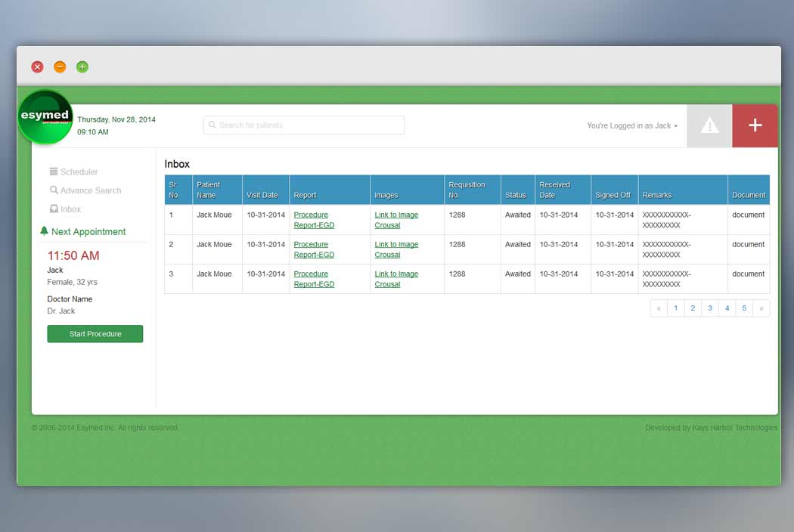Open Link to Image Crousal in row 1
Viewport: 794px width, 532px height.
[396, 220]
